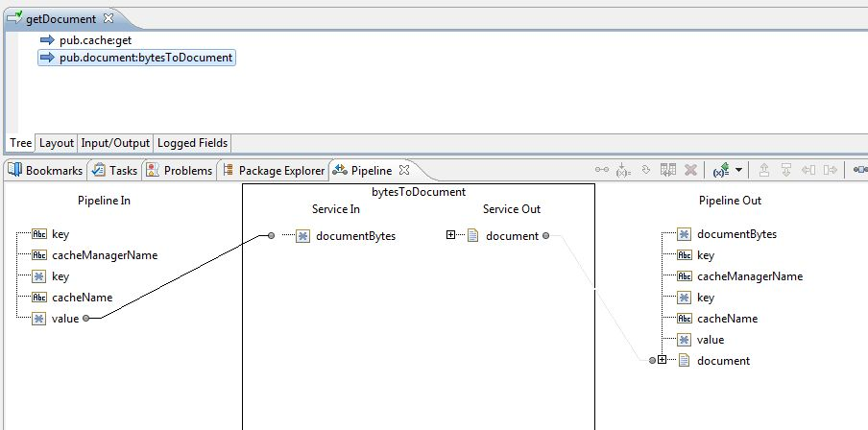The height and width of the screenshot is (430, 868).
Task: Click the Map by Selection table icon
Action: point(668,170)
